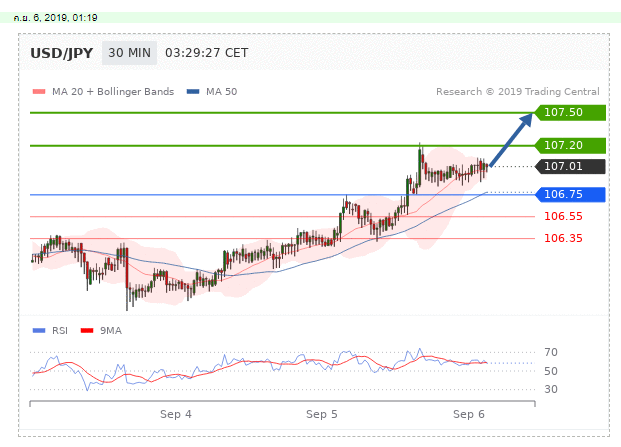Click the Sep 5 date axis label

pyautogui.click(x=322, y=413)
